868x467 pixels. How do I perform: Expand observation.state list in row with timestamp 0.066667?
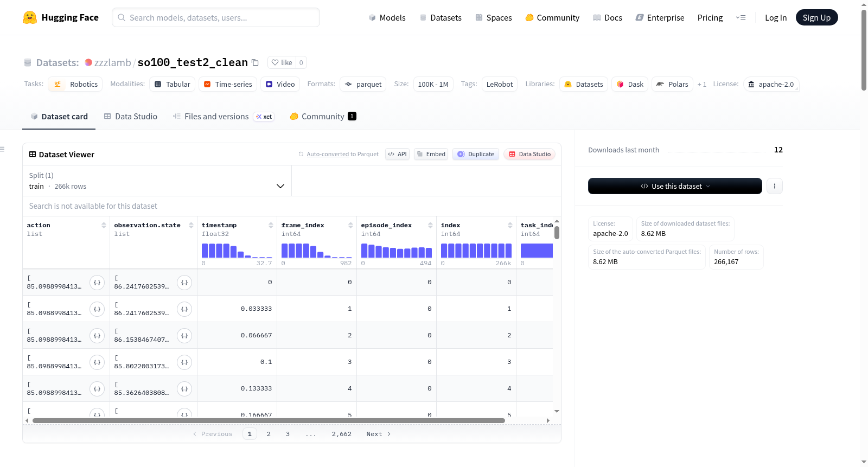[x=184, y=336]
